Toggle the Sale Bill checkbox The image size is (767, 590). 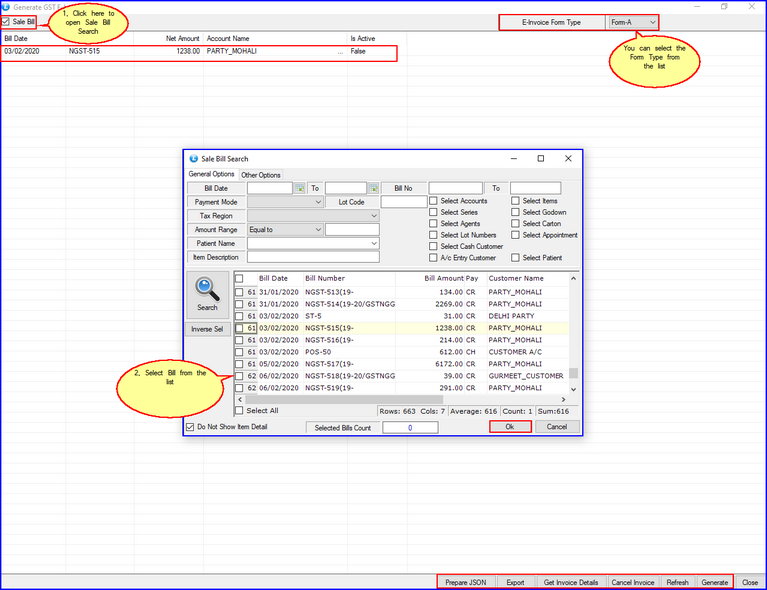pyautogui.click(x=5, y=22)
